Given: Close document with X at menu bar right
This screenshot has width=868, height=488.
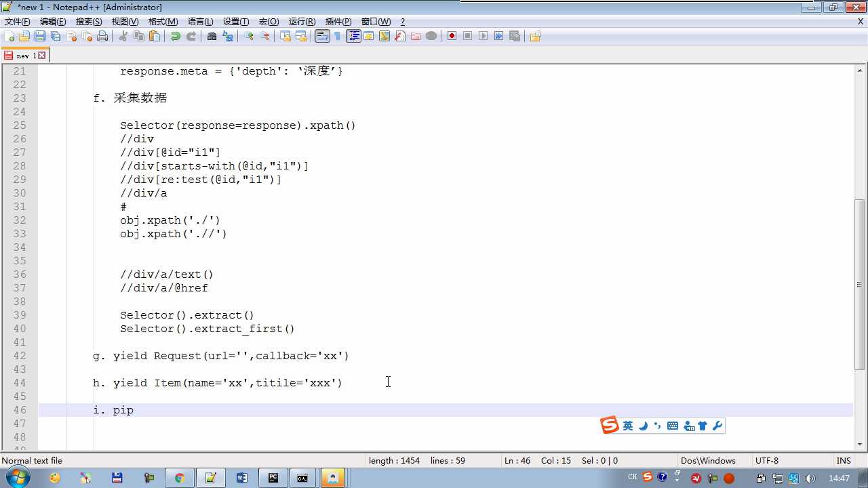Looking at the screenshot, I should coord(861,22).
